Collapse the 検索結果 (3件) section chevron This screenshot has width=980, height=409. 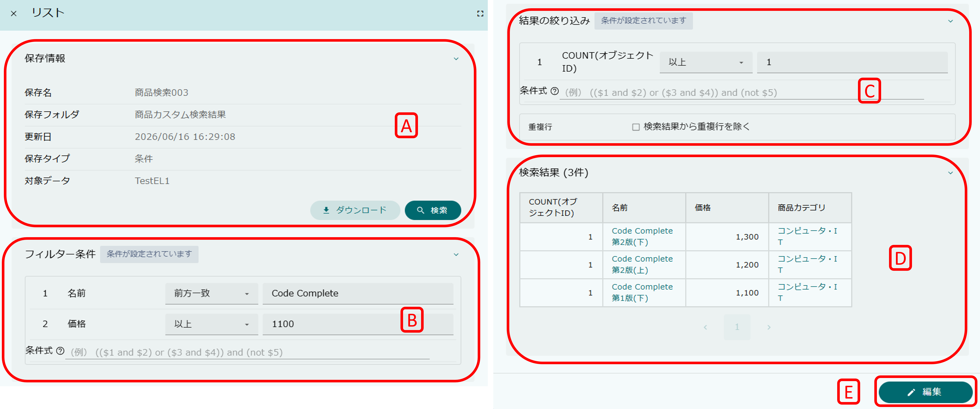(x=950, y=173)
